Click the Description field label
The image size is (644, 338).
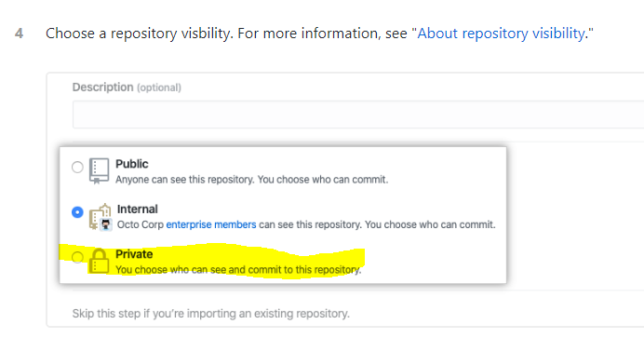pos(102,88)
